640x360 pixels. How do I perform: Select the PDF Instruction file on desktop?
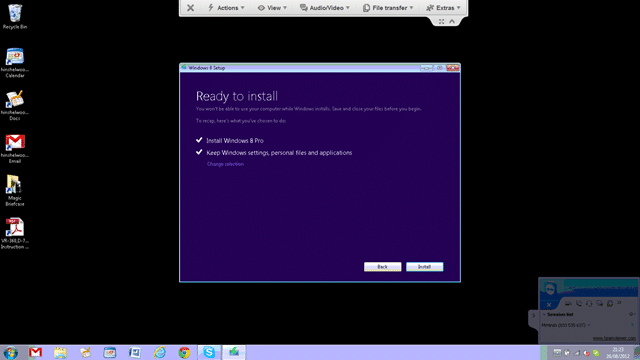click(15, 233)
